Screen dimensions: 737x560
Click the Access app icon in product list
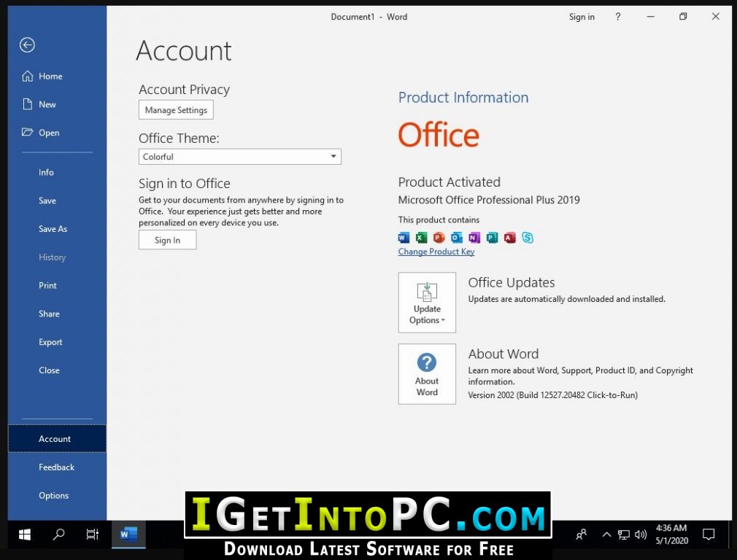click(x=509, y=238)
